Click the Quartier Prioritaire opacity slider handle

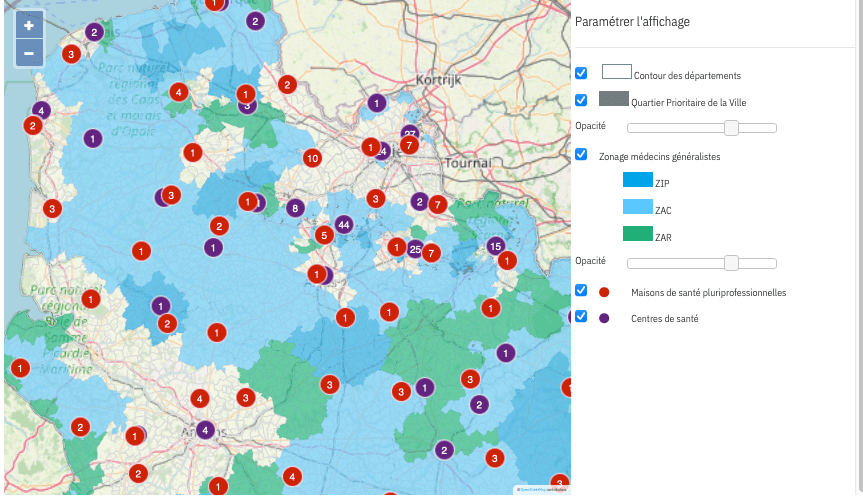(x=731, y=127)
